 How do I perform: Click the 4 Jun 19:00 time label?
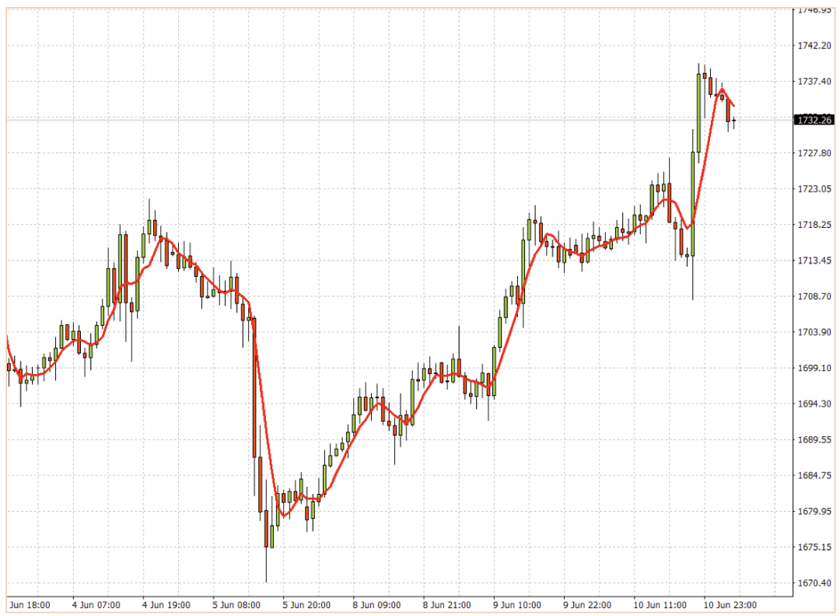[166, 605]
